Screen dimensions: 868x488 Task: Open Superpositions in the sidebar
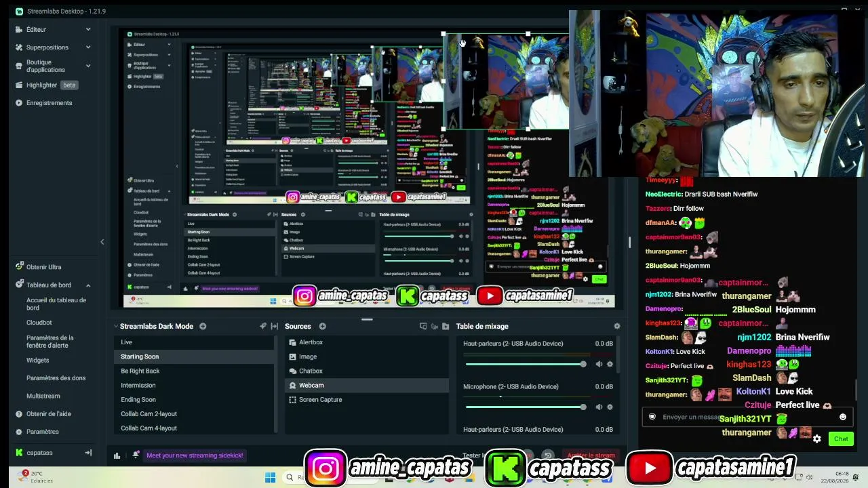[47, 47]
